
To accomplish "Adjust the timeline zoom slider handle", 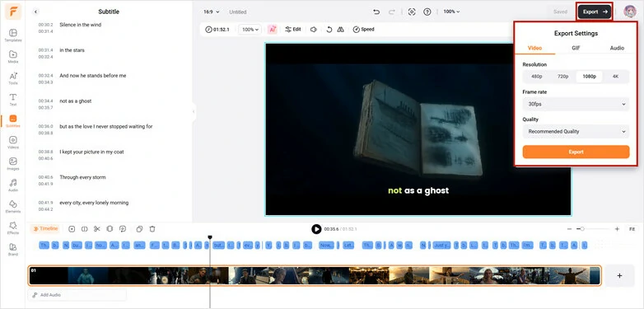I will click(582, 229).
